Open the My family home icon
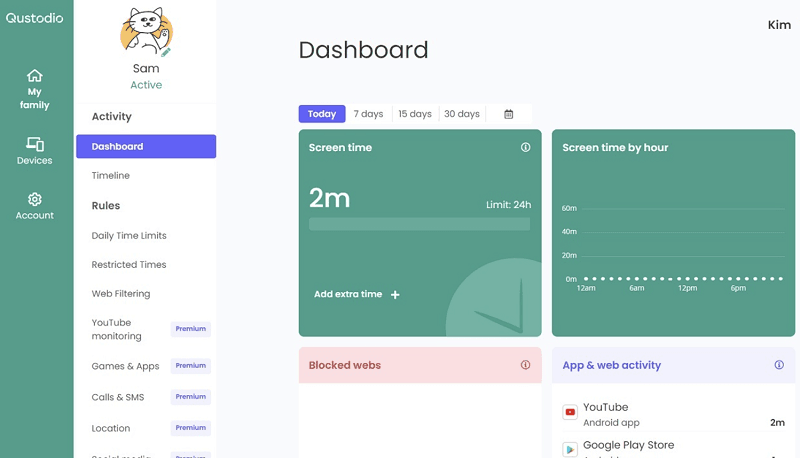The width and height of the screenshot is (800, 458). click(35, 76)
